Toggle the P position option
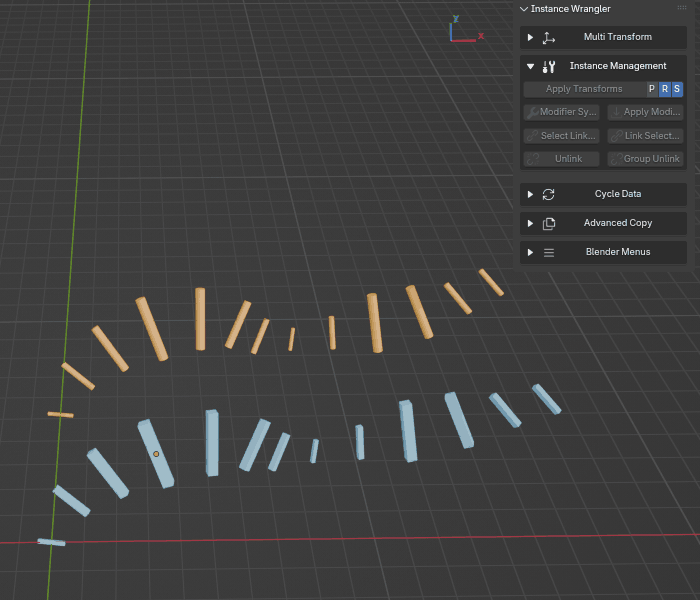The width and height of the screenshot is (700, 600). click(x=652, y=89)
